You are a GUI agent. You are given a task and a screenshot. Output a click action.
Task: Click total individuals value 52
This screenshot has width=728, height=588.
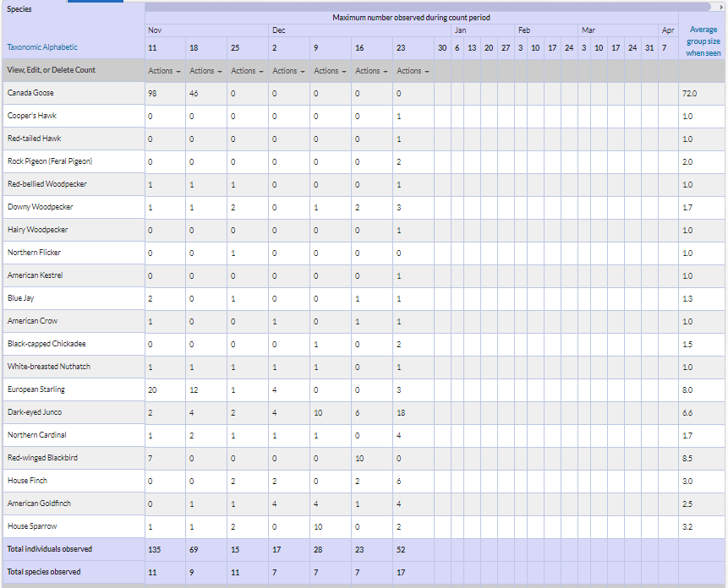pyautogui.click(x=401, y=549)
